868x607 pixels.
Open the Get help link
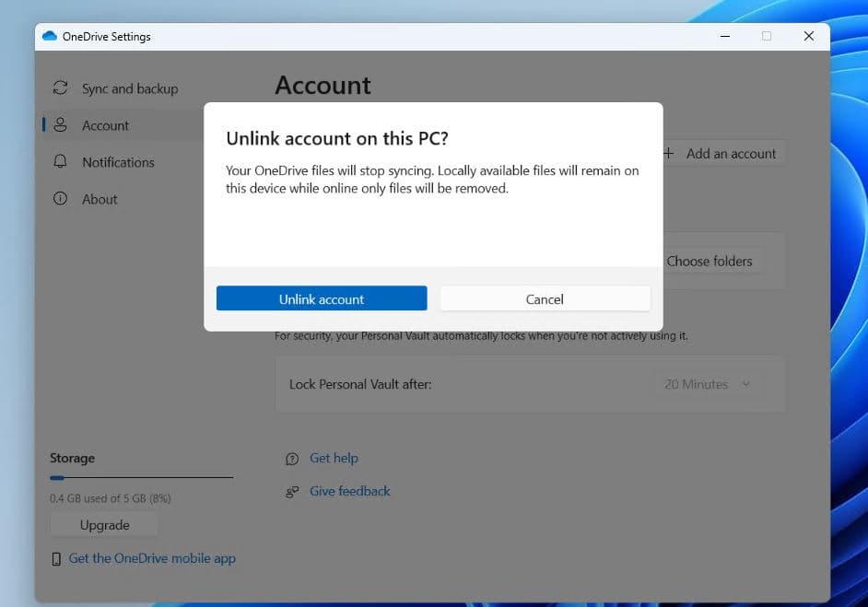(x=334, y=458)
